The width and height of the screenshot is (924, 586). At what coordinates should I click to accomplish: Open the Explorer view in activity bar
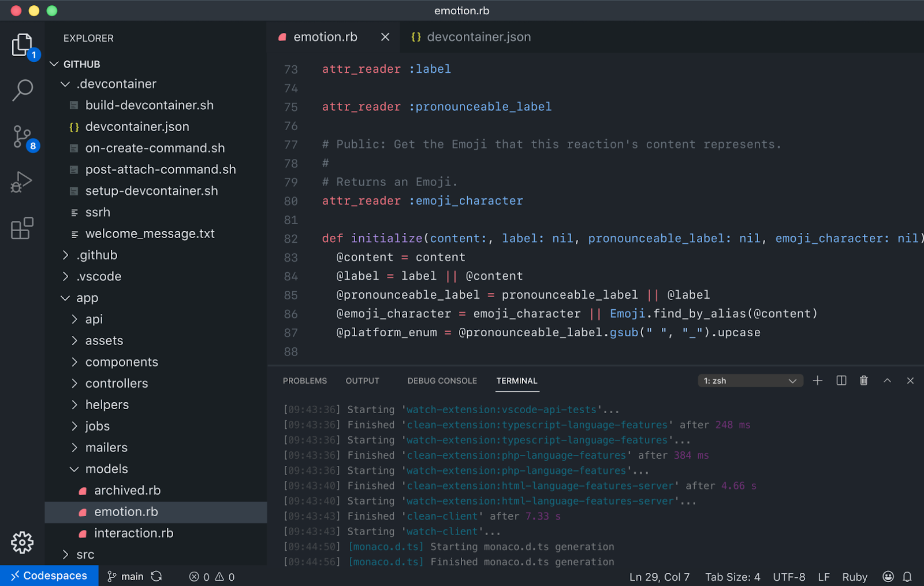pyautogui.click(x=23, y=45)
